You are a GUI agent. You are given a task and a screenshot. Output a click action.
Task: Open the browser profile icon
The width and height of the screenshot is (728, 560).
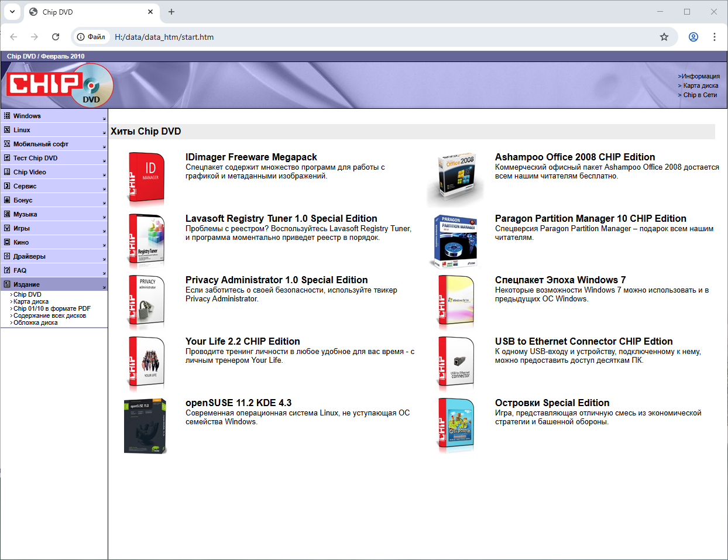[x=693, y=37]
